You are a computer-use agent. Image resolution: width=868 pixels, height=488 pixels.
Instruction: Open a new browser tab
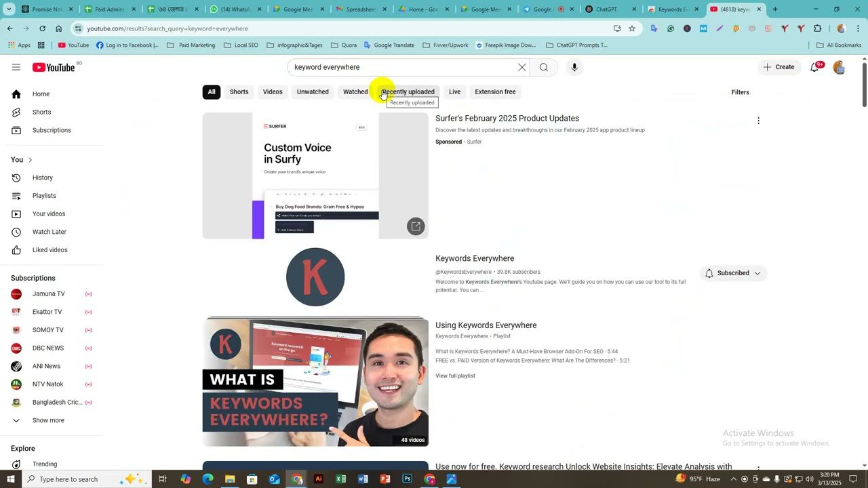[775, 9]
